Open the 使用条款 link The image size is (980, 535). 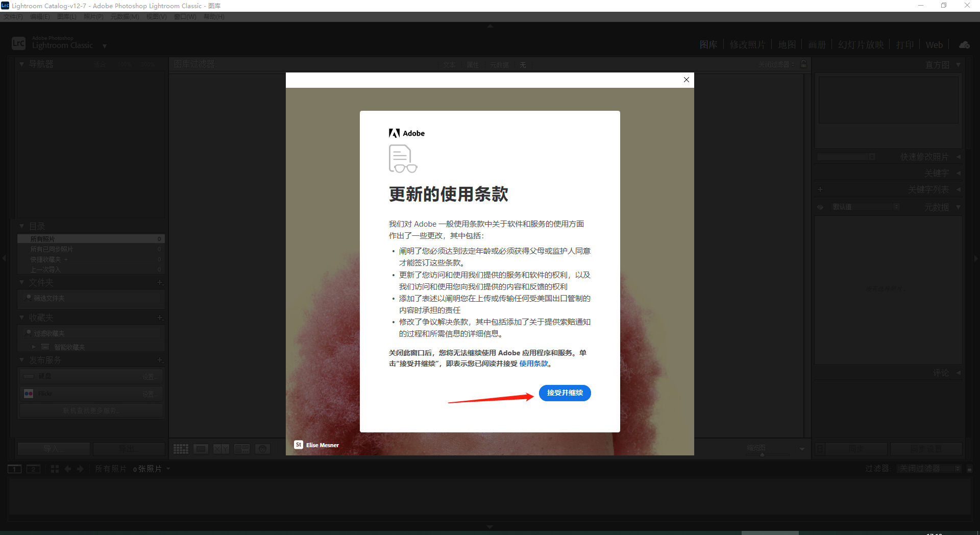pos(533,363)
